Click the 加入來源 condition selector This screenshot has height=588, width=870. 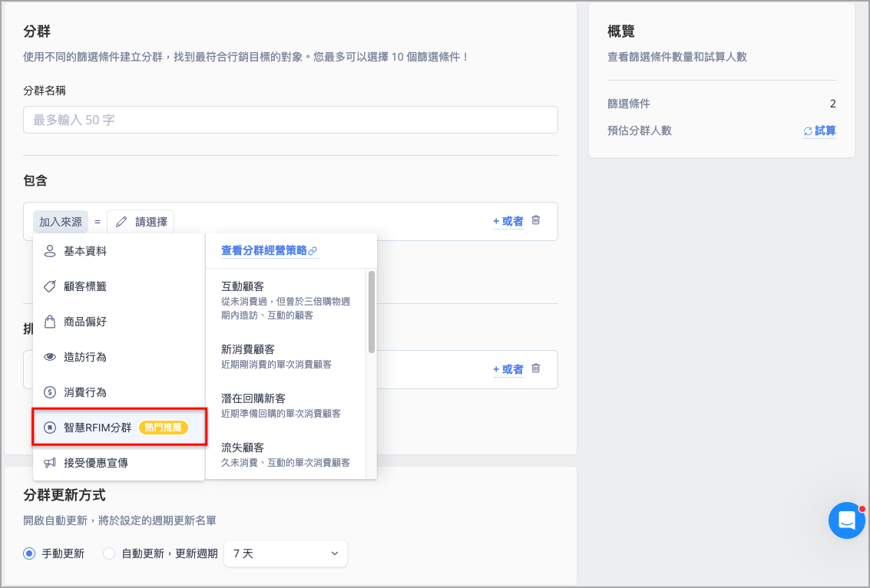click(61, 222)
